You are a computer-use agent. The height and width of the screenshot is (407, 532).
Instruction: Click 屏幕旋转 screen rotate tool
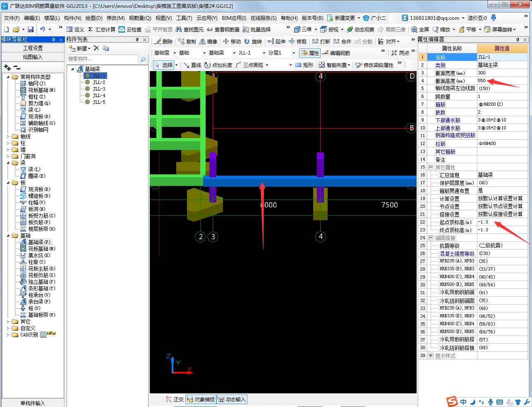pyautogui.click(x=498, y=29)
